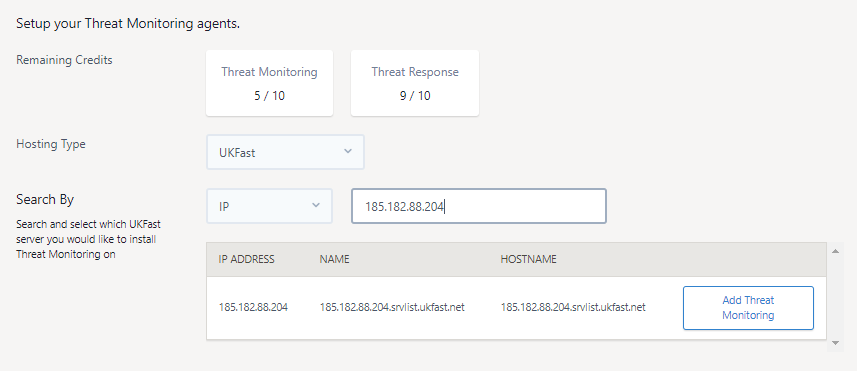Click the IP search input field
Image resolution: width=857 pixels, height=371 pixels.
(x=479, y=206)
